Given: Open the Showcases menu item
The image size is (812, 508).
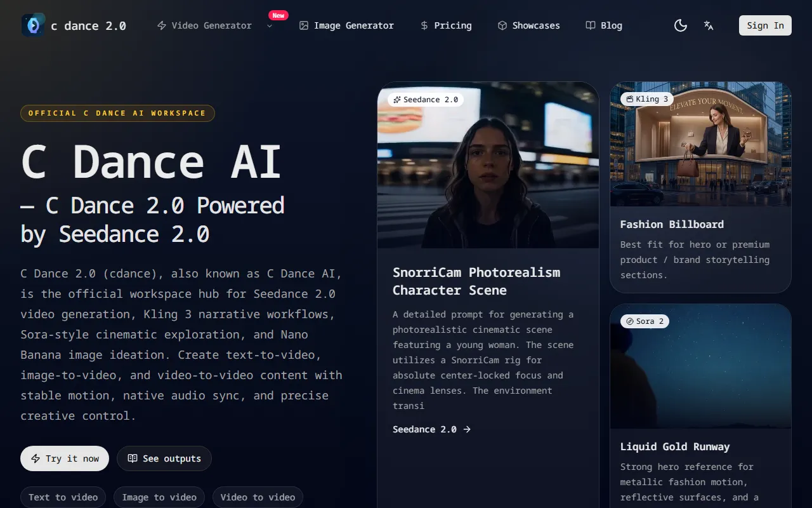Looking at the screenshot, I should coord(528,25).
